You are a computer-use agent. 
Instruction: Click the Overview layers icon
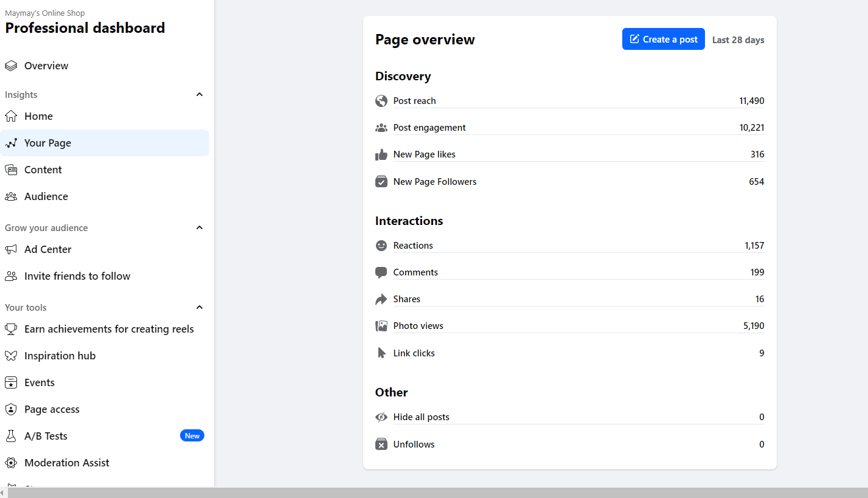11,66
